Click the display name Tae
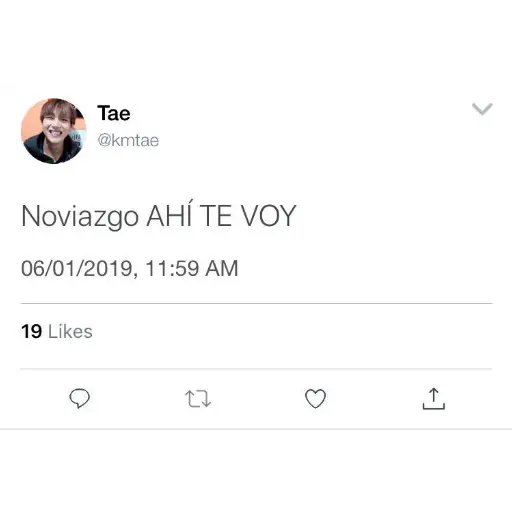The height and width of the screenshot is (512, 512). (x=114, y=113)
